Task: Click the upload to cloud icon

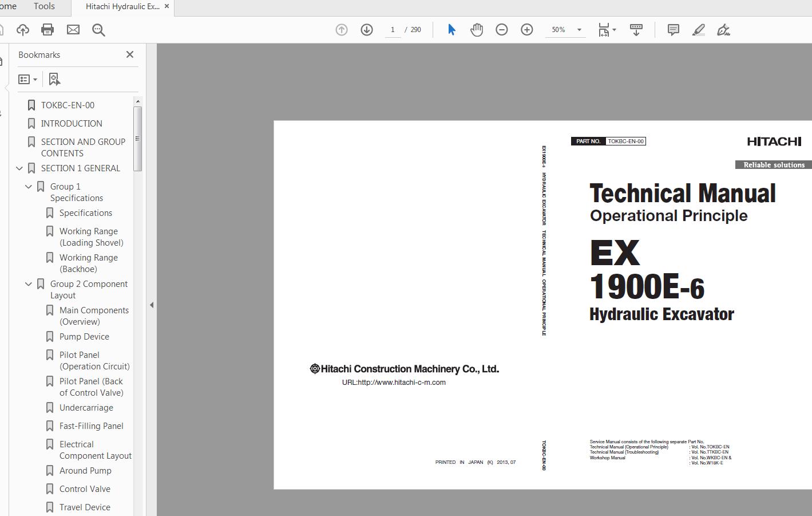Action: coord(23,30)
